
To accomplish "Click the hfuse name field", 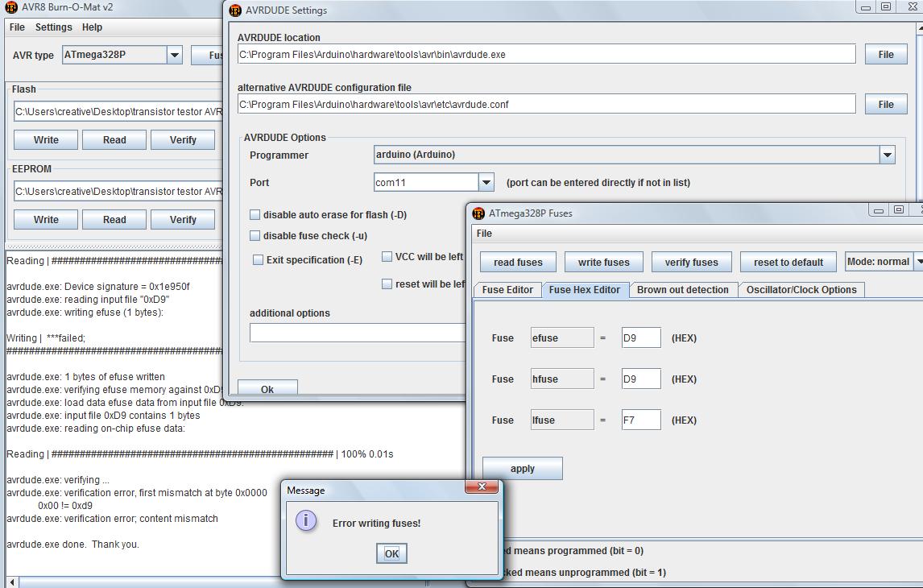I will [562, 379].
